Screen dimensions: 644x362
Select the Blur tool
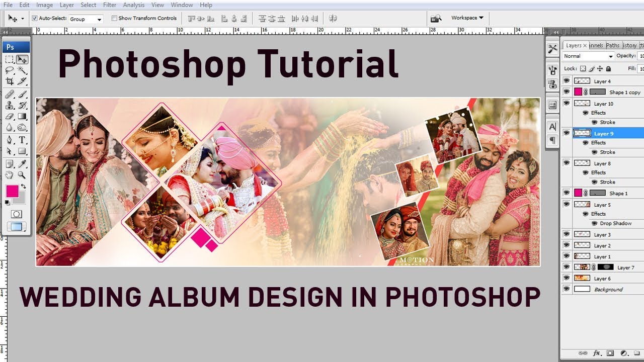(x=10, y=127)
